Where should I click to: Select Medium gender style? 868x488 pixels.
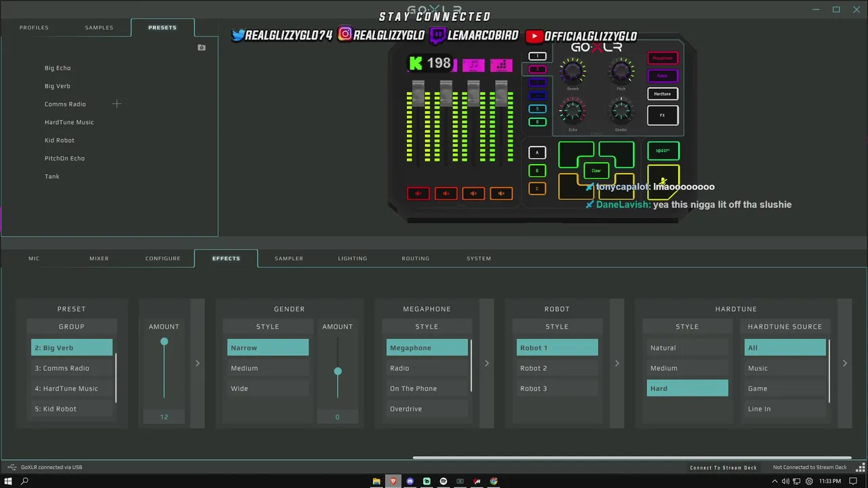click(268, 368)
